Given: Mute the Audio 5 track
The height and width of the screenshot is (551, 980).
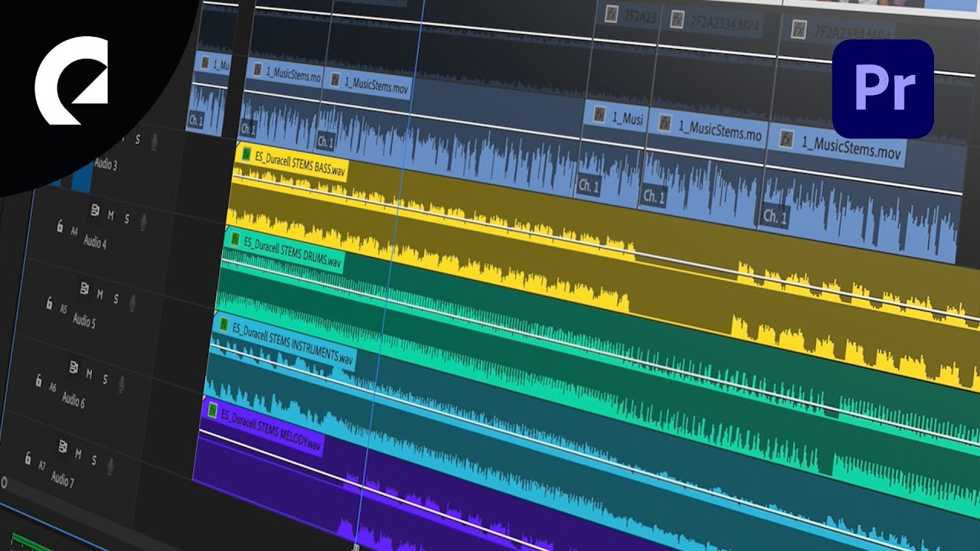Looking at the screenshot, I should coord(100,293).
